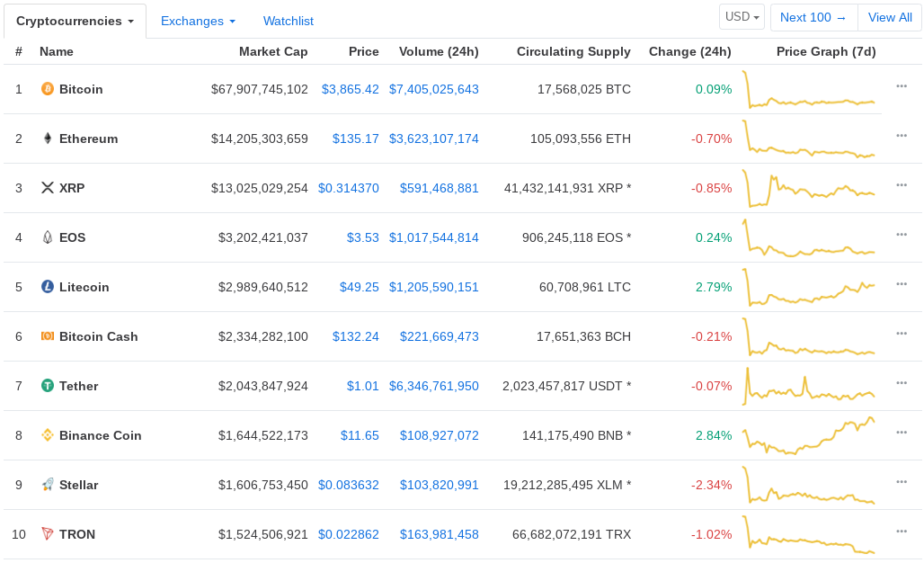Expand the Exchanges dropdown
Image resolution: width=924 pixels, height=563 pixels.
coord(198,22)
